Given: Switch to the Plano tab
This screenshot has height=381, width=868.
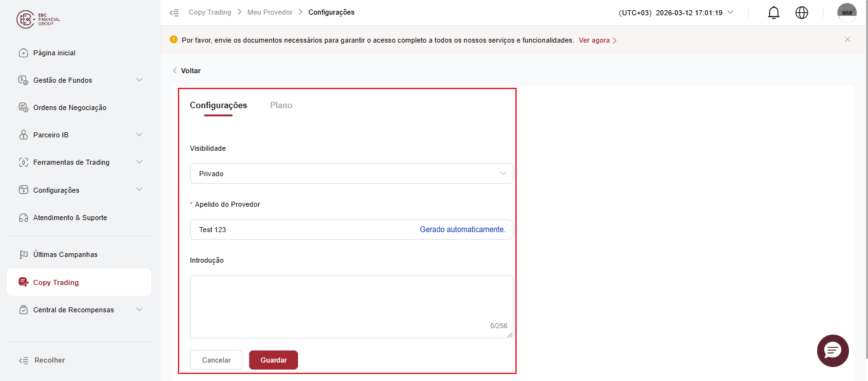Looking at the screenshot, I should 281,106.
